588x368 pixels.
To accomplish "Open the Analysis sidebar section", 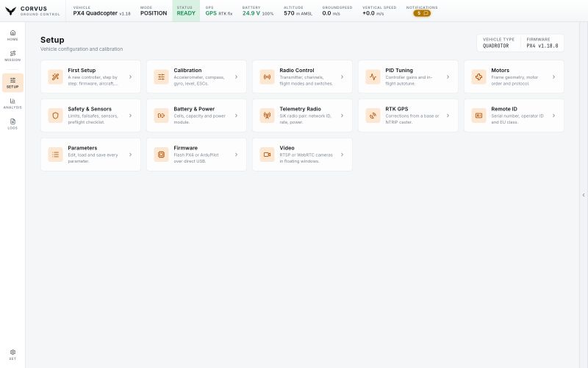I will (12, 103).
